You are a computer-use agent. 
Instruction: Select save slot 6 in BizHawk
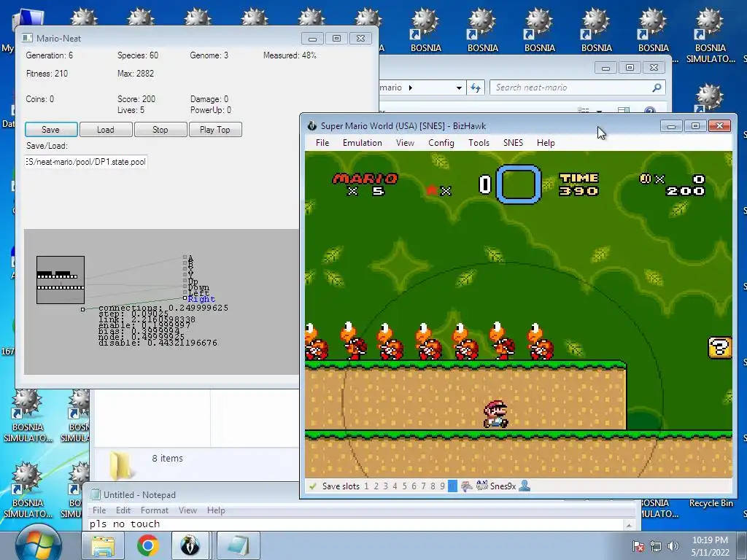[x=414, y=486]
